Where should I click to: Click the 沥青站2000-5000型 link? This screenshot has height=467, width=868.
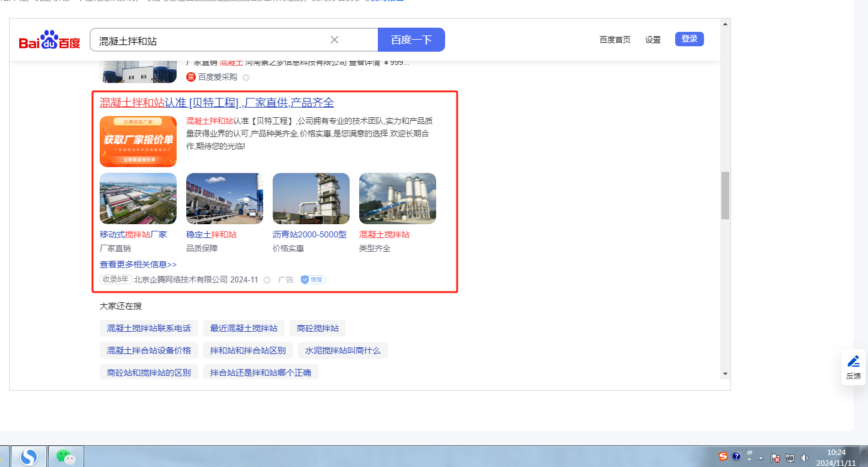pos(309,234)
